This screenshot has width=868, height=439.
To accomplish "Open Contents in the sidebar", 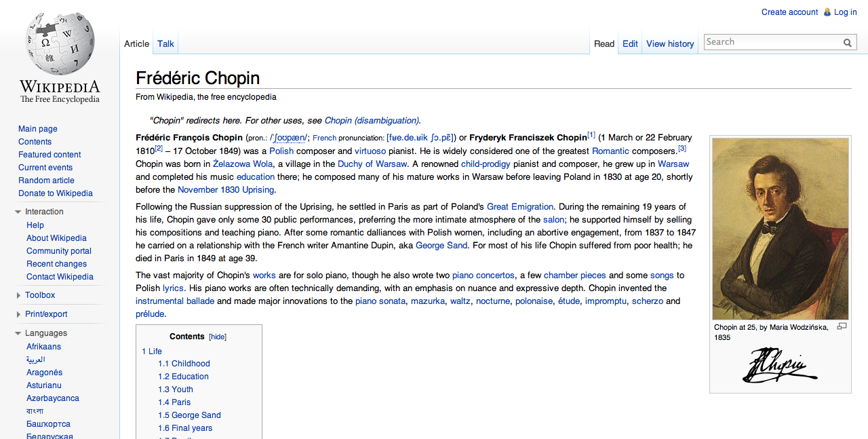I will click(x=35, y=142).
